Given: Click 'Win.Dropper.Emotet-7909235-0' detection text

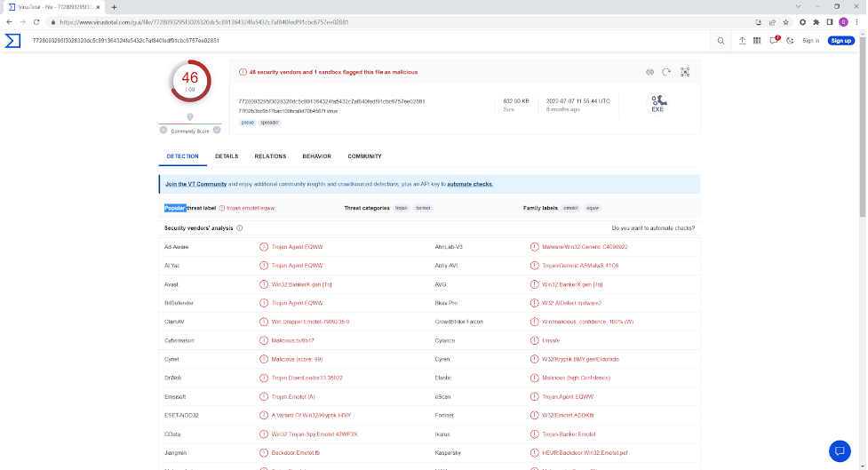Looking at the screenshot, I should coord(310,322).
